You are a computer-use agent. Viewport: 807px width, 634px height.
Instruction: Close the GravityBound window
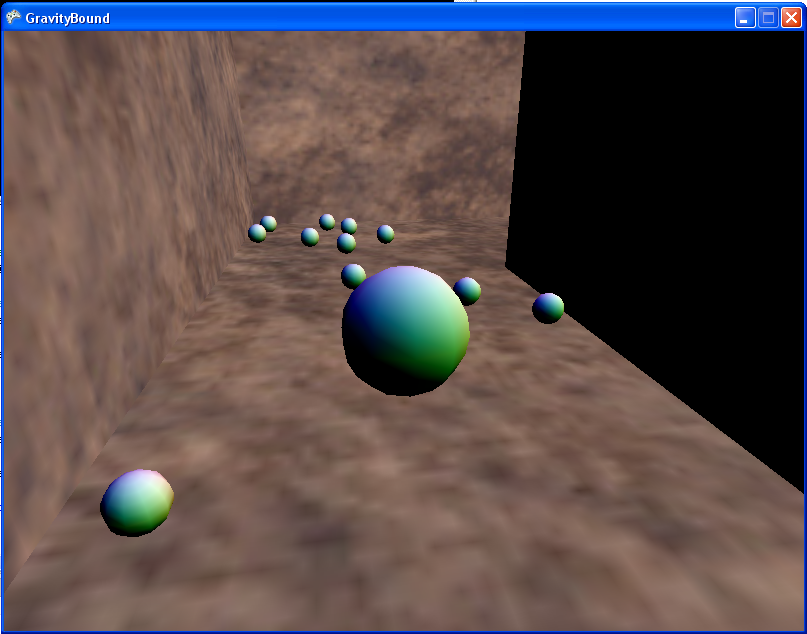point(792,18)
